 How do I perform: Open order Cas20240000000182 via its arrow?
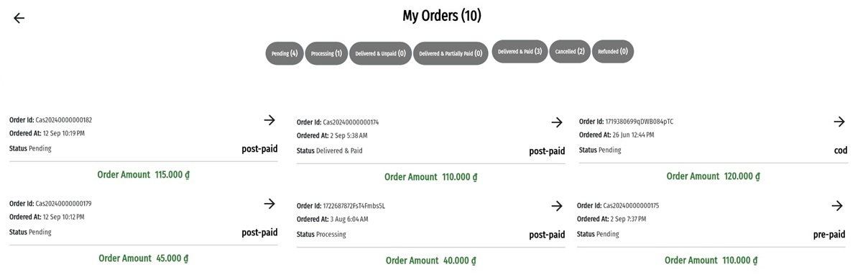269,120
